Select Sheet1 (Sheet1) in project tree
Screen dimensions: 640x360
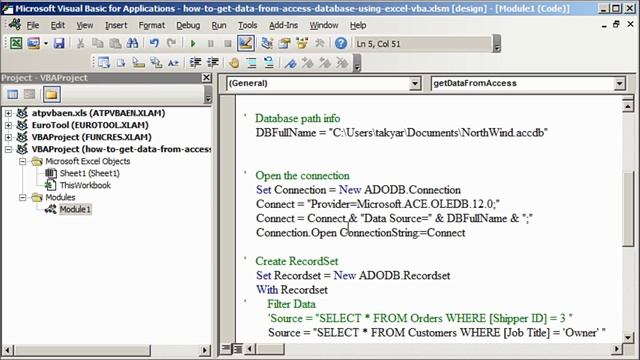click(90, 173)
